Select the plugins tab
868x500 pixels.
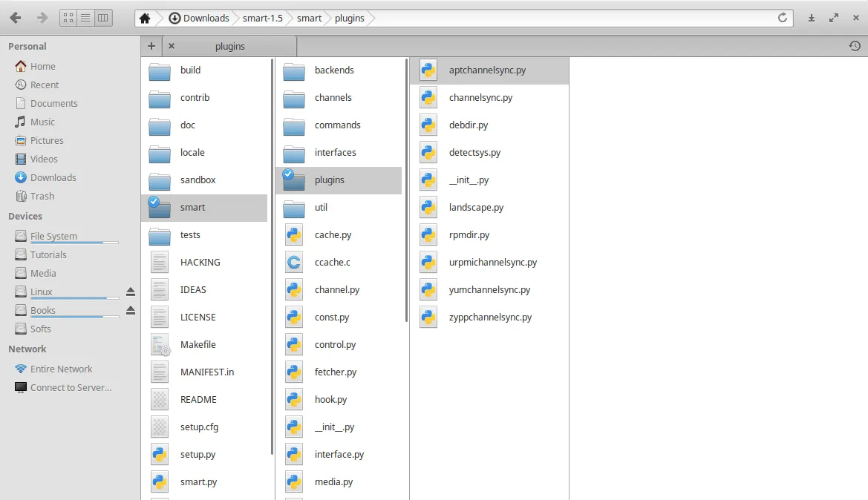230,46
